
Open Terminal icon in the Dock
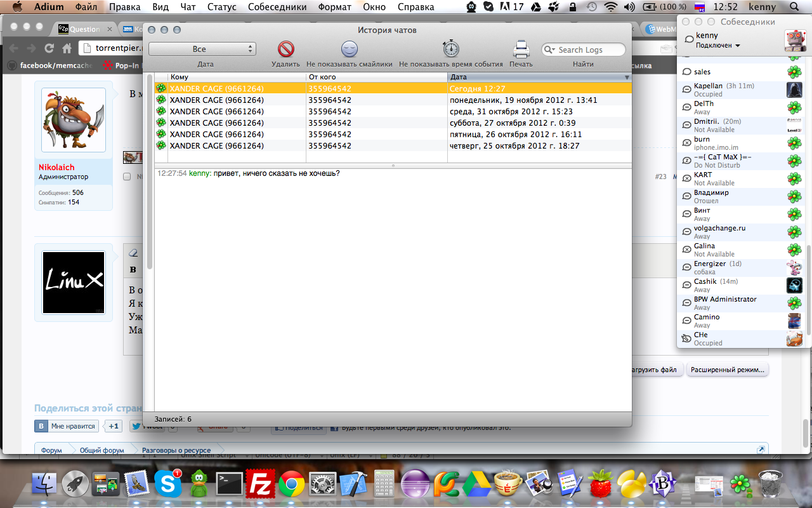(229, 484)
